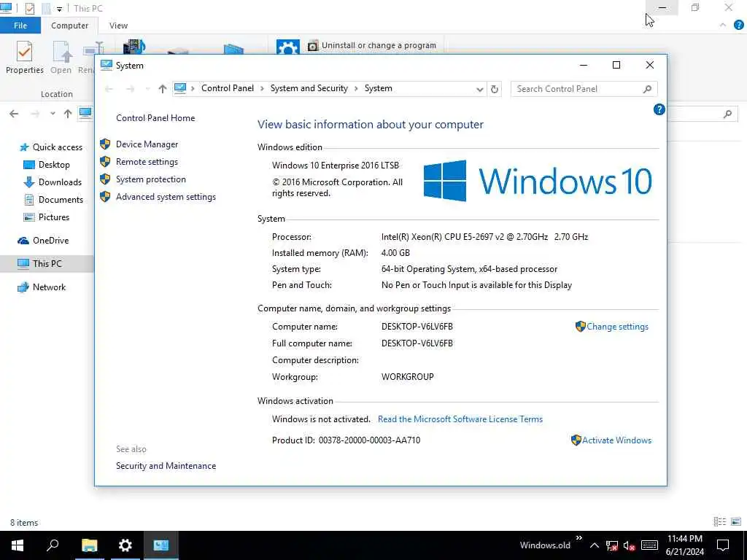Click the Back arrow in System window
The height and width of the screenshot is (560, 747).
click(x=109, y=89)
